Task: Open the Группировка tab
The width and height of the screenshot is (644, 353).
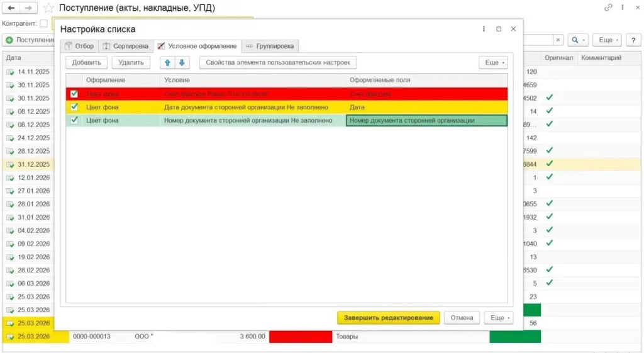Action: pos(270,46)
